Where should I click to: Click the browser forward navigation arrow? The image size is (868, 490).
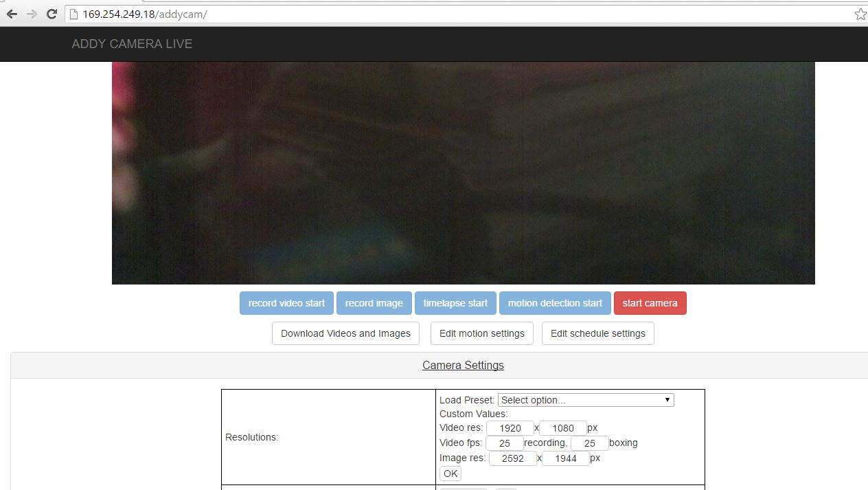31,13
